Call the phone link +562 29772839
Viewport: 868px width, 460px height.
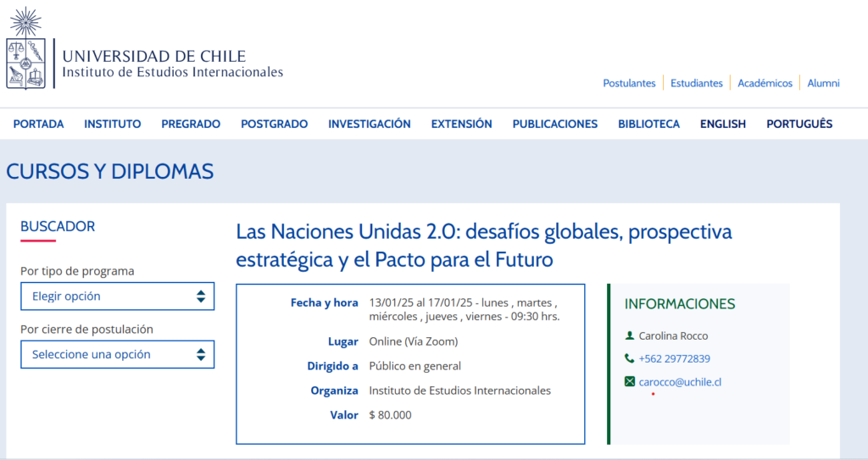tap(674, 358)
